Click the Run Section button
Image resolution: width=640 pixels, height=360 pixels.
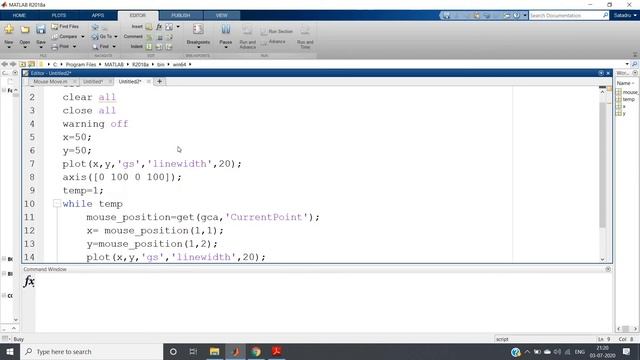(277, 31)
